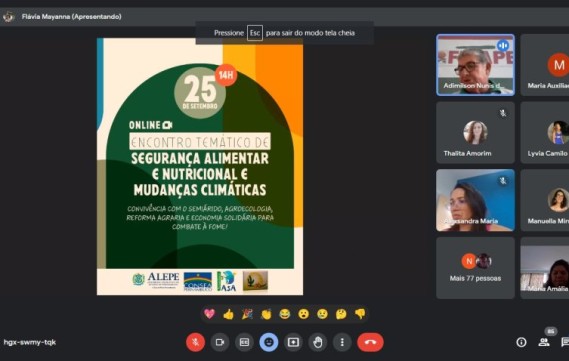Raise your hand
Image resolution: width=569 pixels, height=361 pixels.
(x=318, y=342)
